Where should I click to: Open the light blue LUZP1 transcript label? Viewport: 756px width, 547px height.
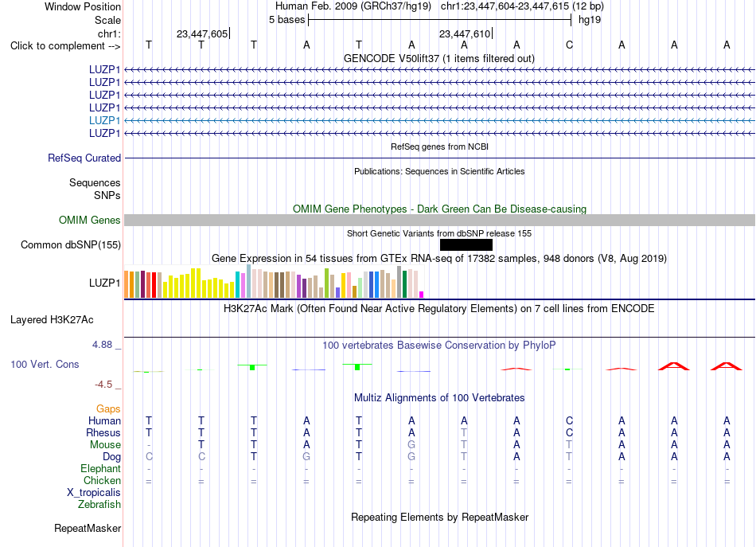pos(104,120)
